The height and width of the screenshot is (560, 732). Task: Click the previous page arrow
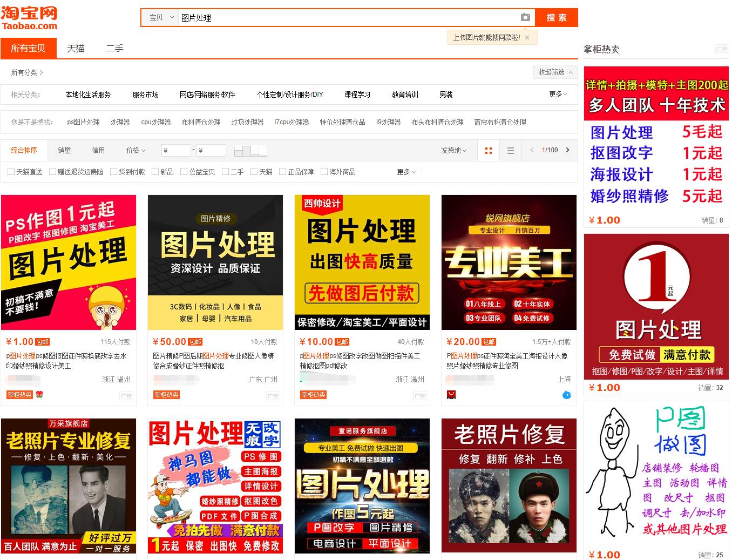(x=531, y=150)
